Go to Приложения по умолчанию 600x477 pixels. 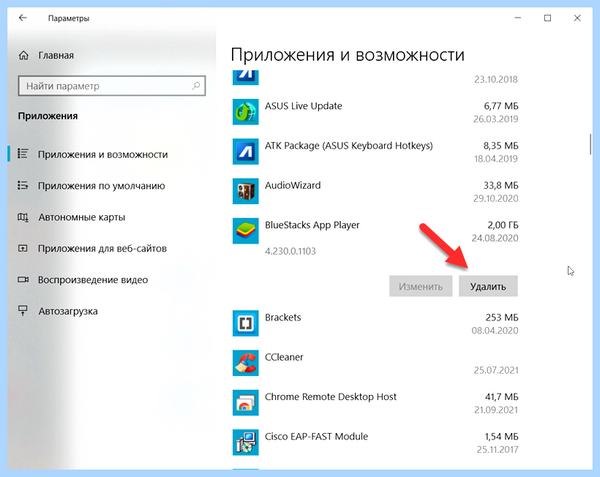tap(101, 186)
